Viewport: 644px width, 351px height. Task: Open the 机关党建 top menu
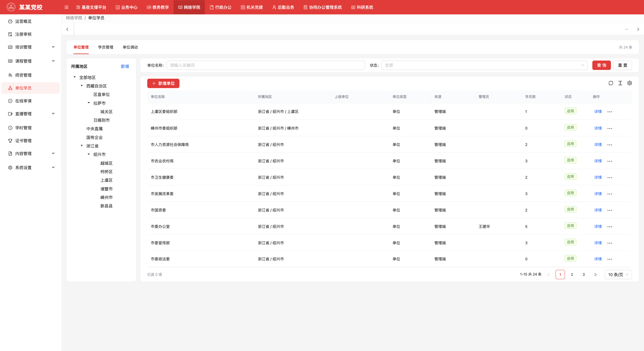pyautogui.click(x=252, y=7)
